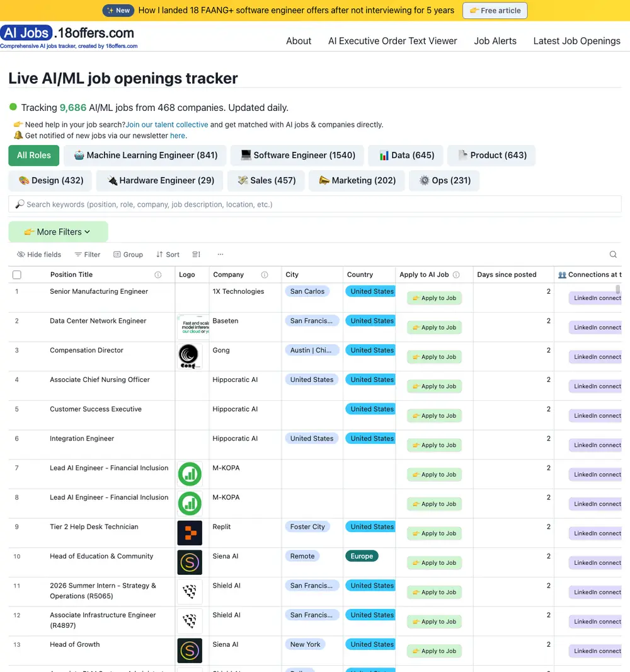Click the Baseten logo thumbnail
The image size is (630, 672).
[193, 327]
